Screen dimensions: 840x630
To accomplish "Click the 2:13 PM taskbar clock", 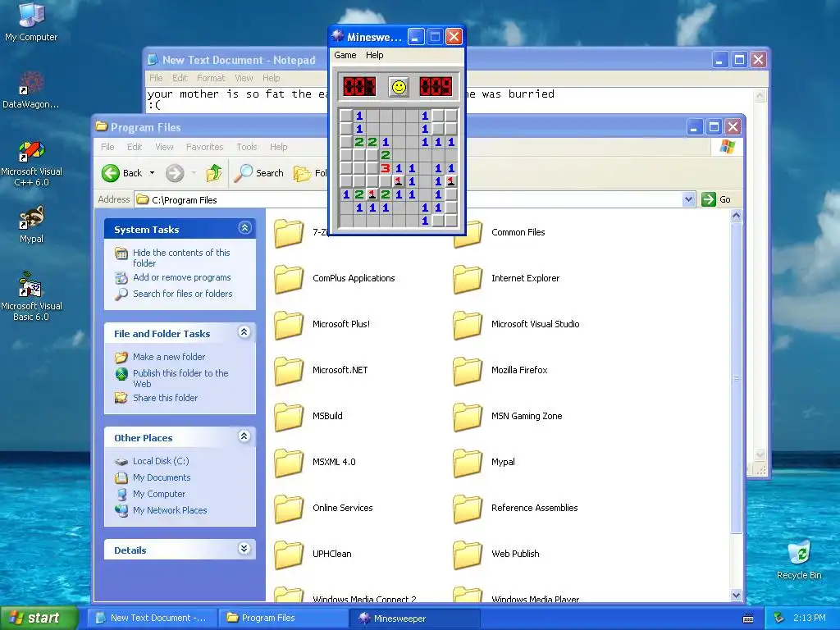I will (809, 618).
